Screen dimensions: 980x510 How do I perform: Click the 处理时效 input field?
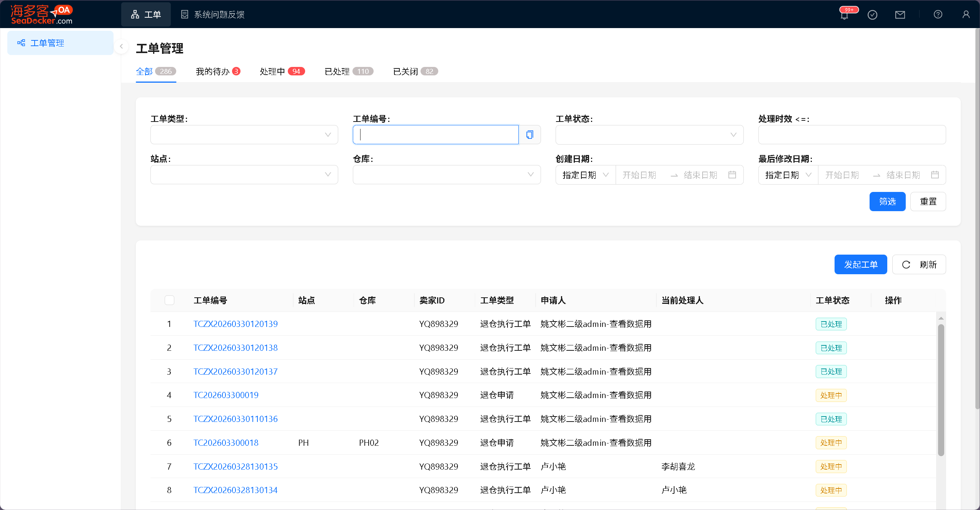coord(852,135)
